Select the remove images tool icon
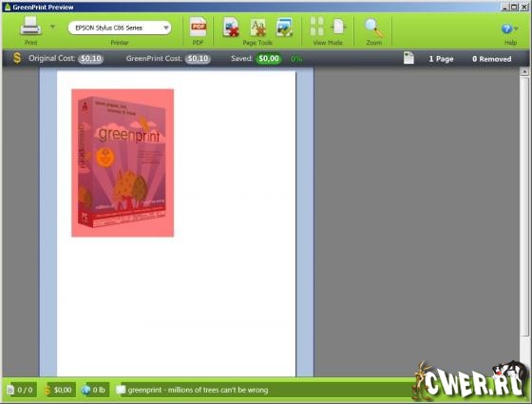Screen dimensions: 532x404 point(284,28)
